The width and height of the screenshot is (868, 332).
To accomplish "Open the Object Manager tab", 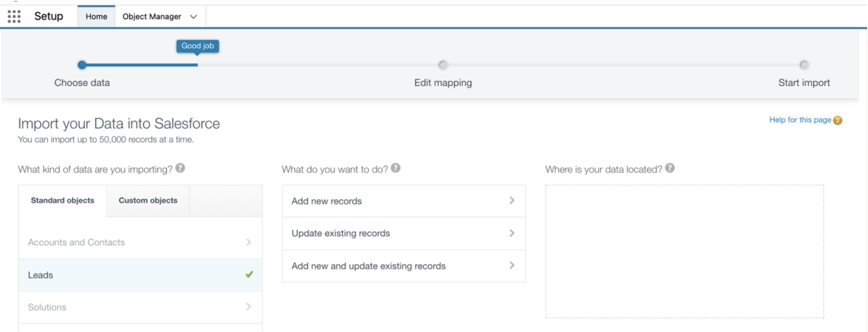I will 152,17.
